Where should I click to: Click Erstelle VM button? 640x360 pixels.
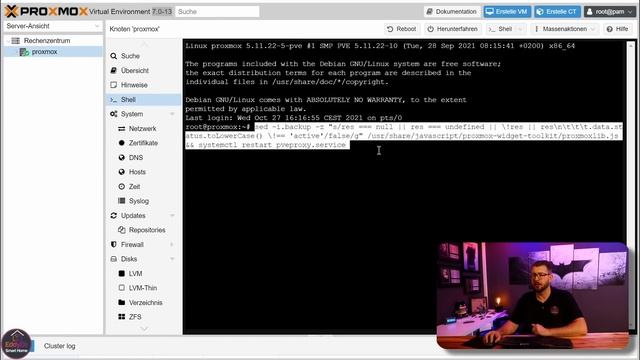(507, 11)
